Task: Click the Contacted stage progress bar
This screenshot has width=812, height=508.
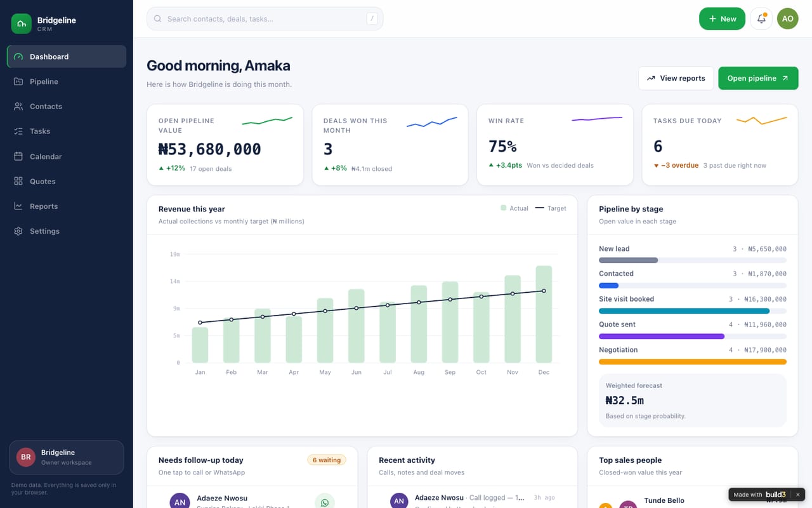Action: [693, 286]
